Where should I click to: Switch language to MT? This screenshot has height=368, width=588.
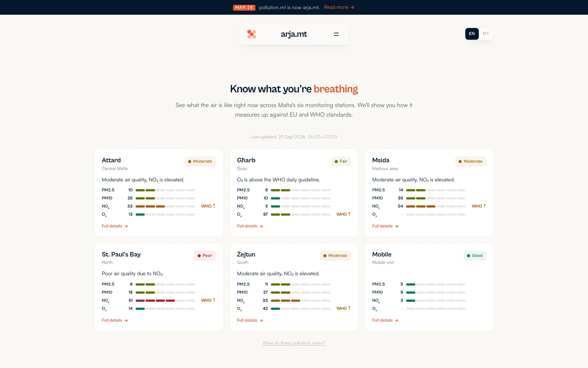click(x=485, y=34)
